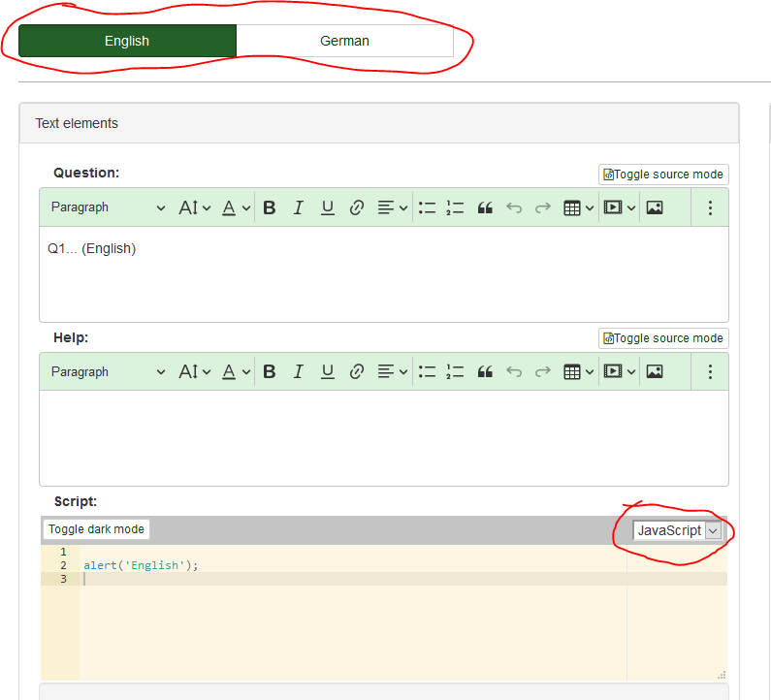Apply italic in the Question editor toolbar
Viewport: 771px width, 700px height.
(299, 207)
